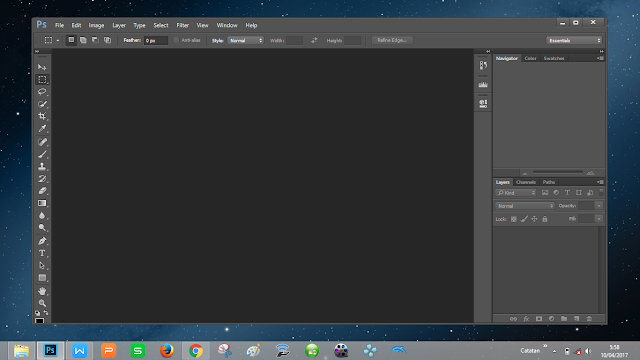Open the Opacity dropdown arrow
This screenshot has height=360, width=640.
point(599,206)
